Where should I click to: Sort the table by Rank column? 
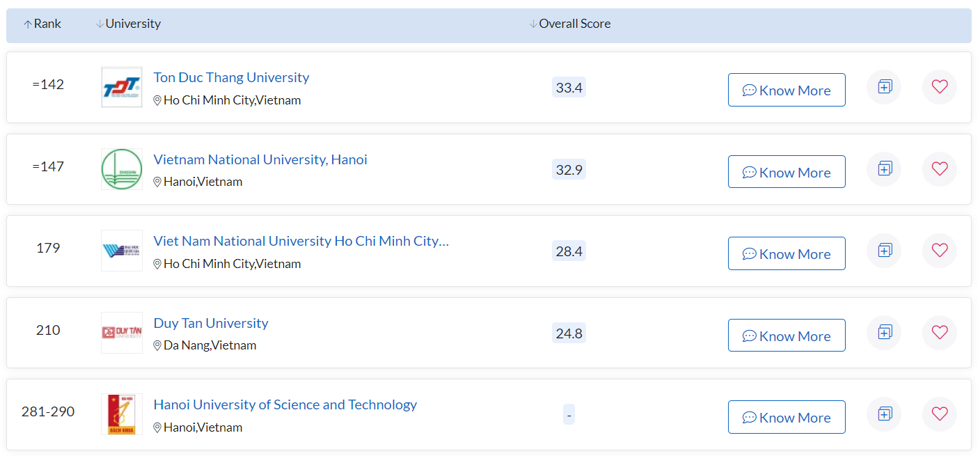click(x=42, y=24)
